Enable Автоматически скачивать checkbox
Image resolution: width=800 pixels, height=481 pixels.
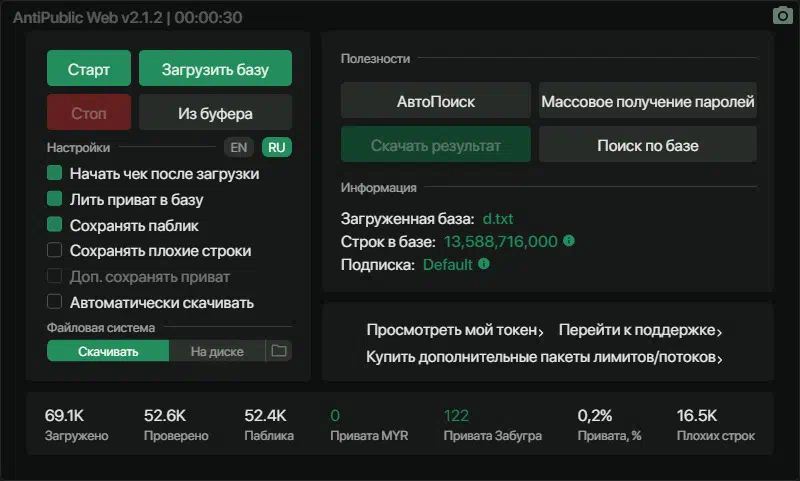tap(55, 301)
